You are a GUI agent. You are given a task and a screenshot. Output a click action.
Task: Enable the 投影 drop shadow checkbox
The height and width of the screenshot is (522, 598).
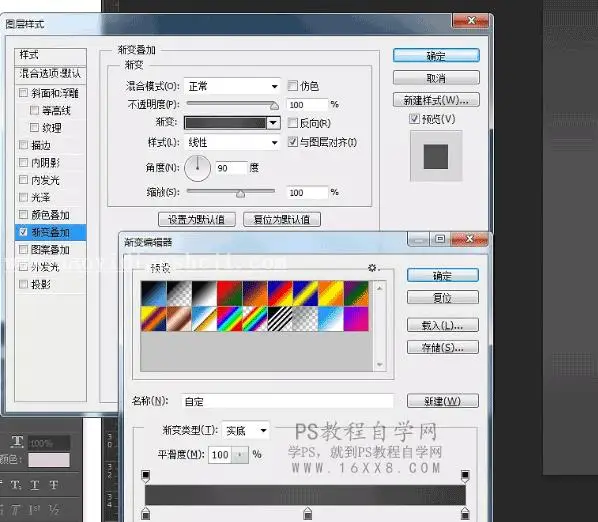click(x=24, y=284)
